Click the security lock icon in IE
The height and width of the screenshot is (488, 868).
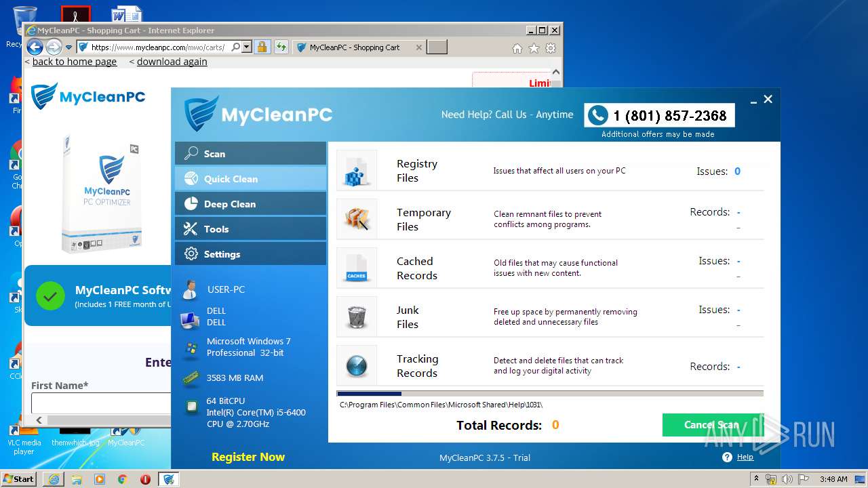pyautogui.click(x=262, y=47)
